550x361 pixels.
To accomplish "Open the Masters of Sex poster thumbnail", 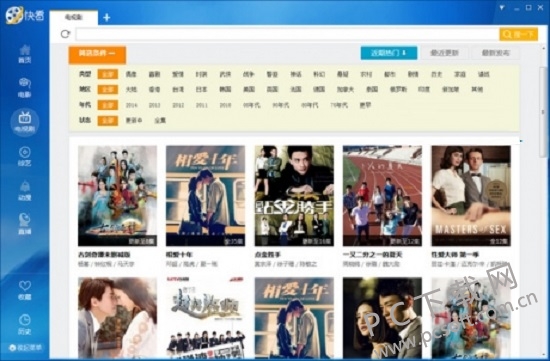I will pyautogui.click(x=471, y=196).
